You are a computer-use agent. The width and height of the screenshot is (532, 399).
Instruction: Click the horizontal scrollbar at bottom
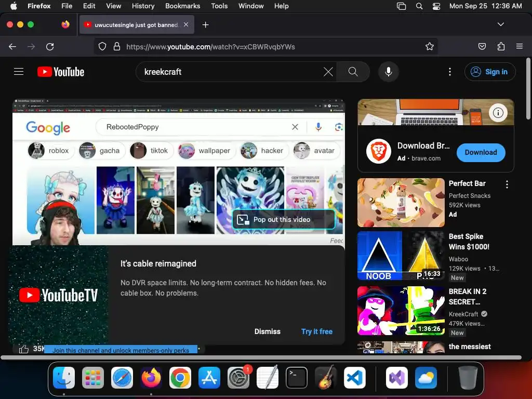[261, 357]
